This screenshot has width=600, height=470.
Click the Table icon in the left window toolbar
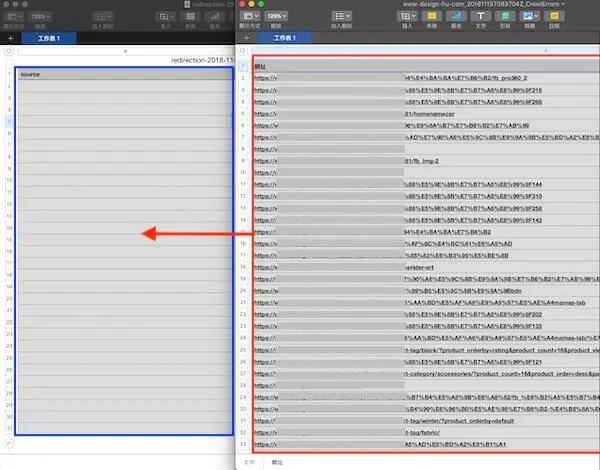click(190, 16)
